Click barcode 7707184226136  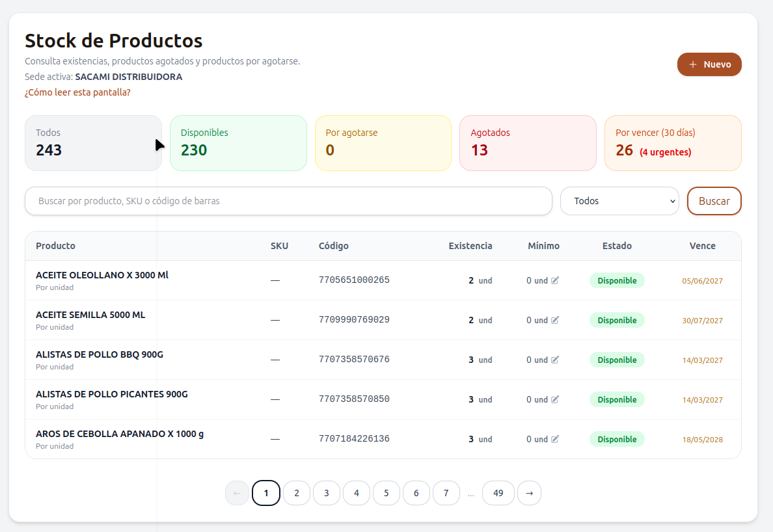(x=354, y=438)
